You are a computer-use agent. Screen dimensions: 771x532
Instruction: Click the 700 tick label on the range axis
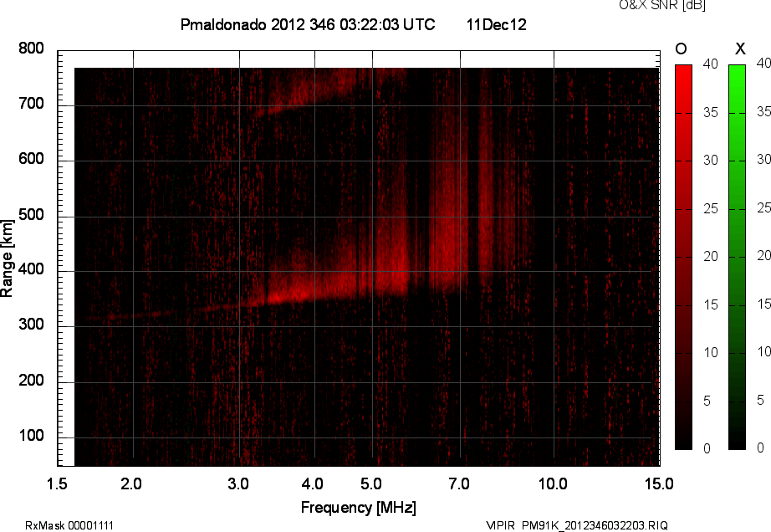click(31, 103)
